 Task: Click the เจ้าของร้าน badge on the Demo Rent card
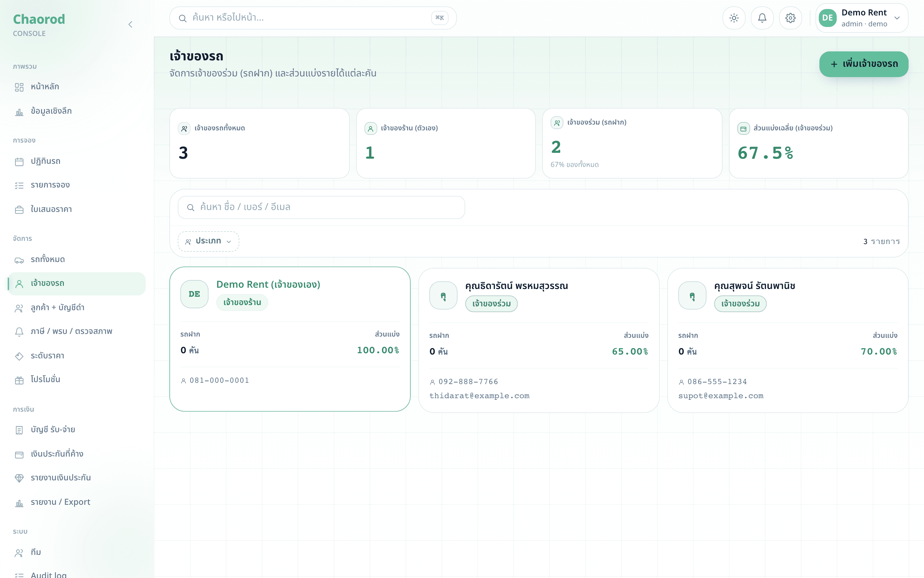click(x=242, y=302)
